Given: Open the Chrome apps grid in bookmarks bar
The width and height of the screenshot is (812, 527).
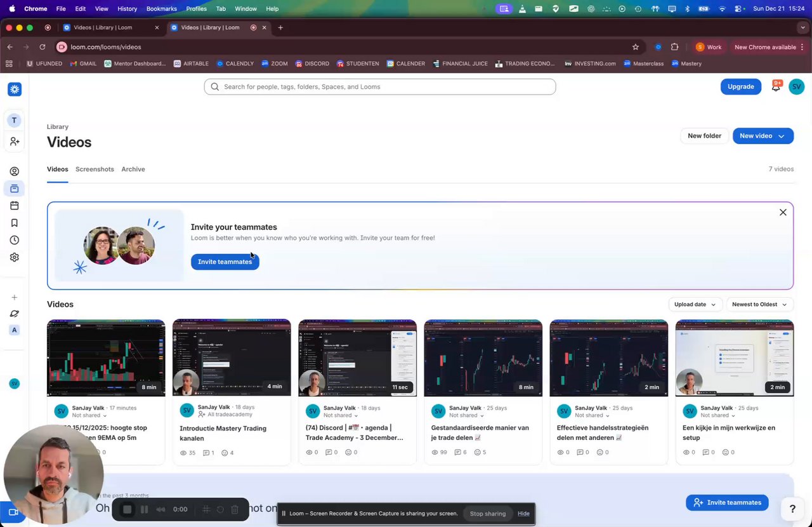Looking at the screenshot, I should click(x=9, y=63).
